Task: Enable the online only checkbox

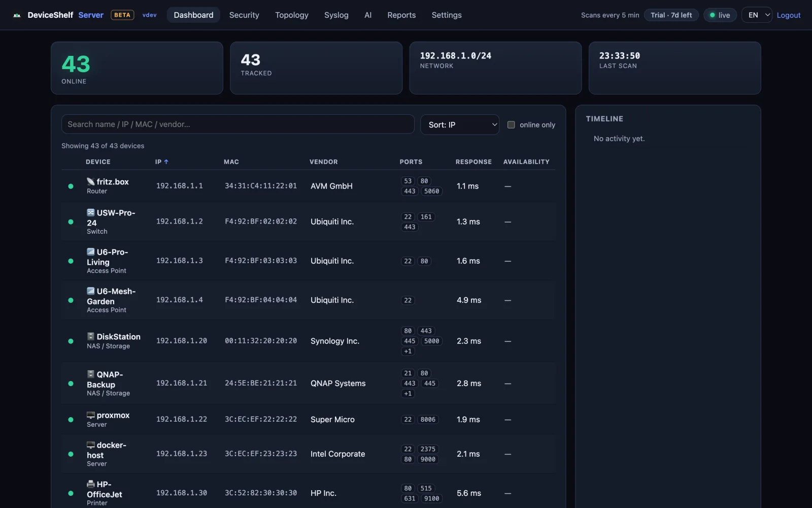Action: [x=511, y=124]
